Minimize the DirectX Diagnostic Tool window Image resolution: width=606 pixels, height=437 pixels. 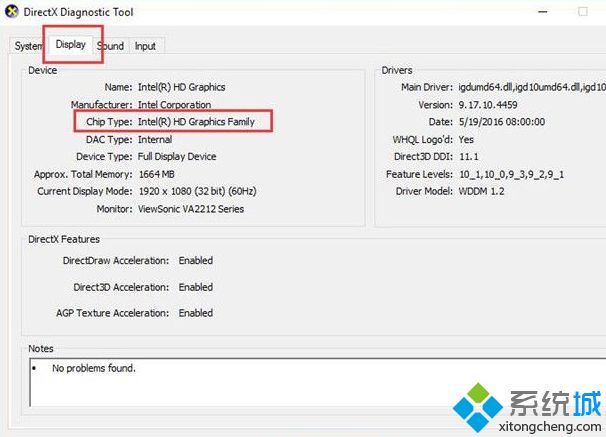click(543, 12)
